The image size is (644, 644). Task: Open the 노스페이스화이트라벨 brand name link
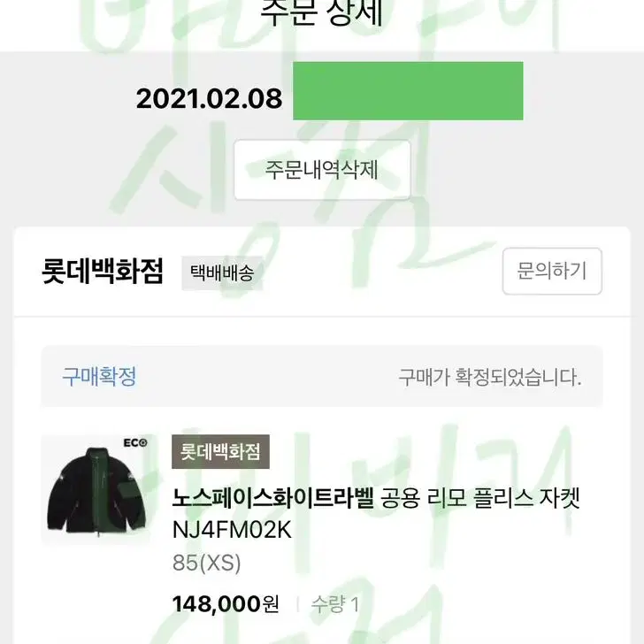(272, 498)
